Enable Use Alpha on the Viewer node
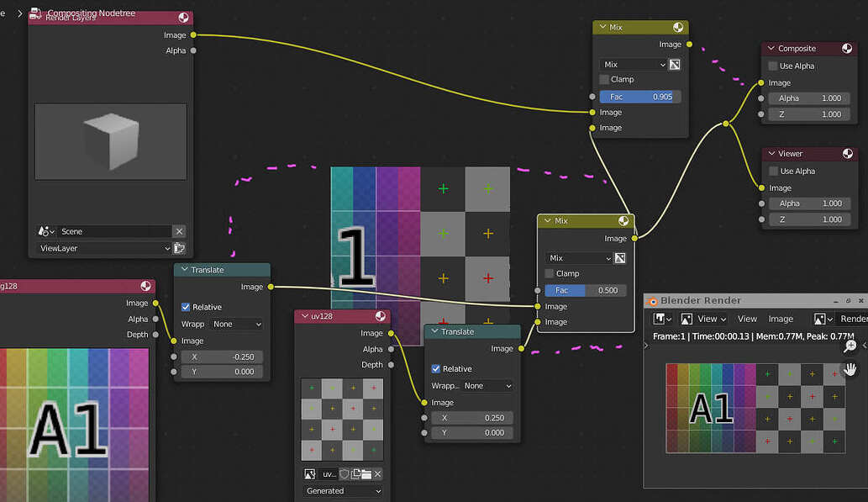The height and width of the screenshot is (502, 868). click(x=773, y=171)
